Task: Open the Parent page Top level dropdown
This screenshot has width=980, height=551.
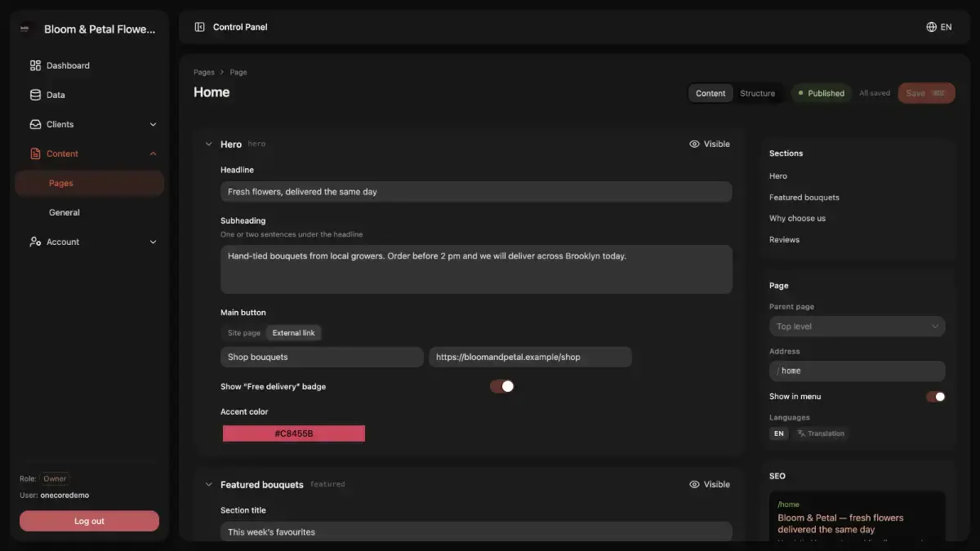Action: (857, 327)
